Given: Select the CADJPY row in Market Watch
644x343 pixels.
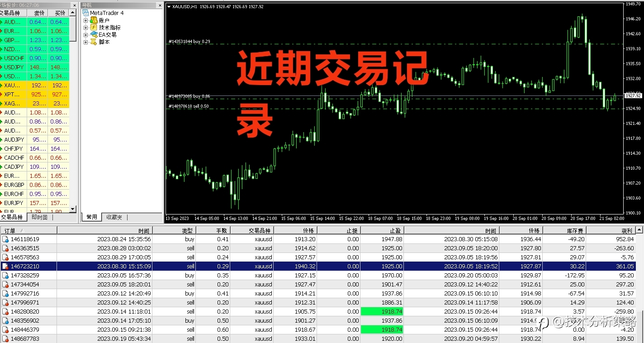Looking at the screenshot, I should 34,167.
